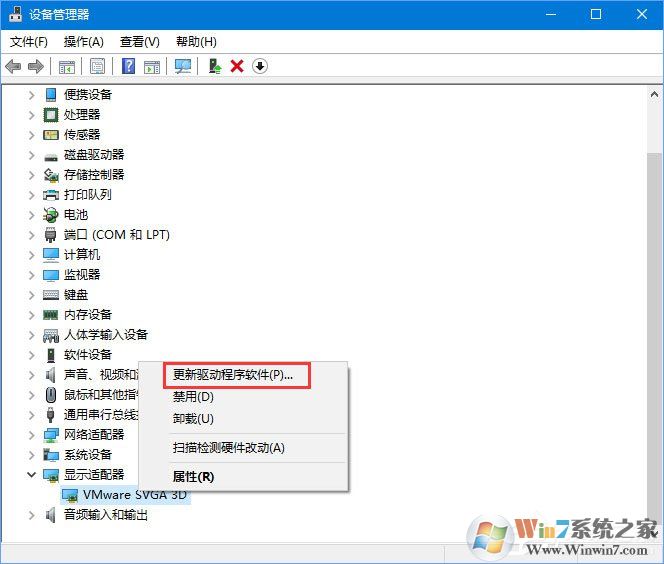The width and height of the screenshot is (664, 564).
Task: Click the 端口 (COM 和 LPT) port icon
Action: tap(50, 235)
